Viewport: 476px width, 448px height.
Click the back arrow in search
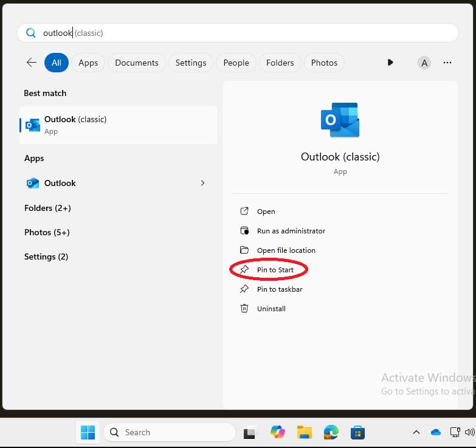(x=32, y=63)
